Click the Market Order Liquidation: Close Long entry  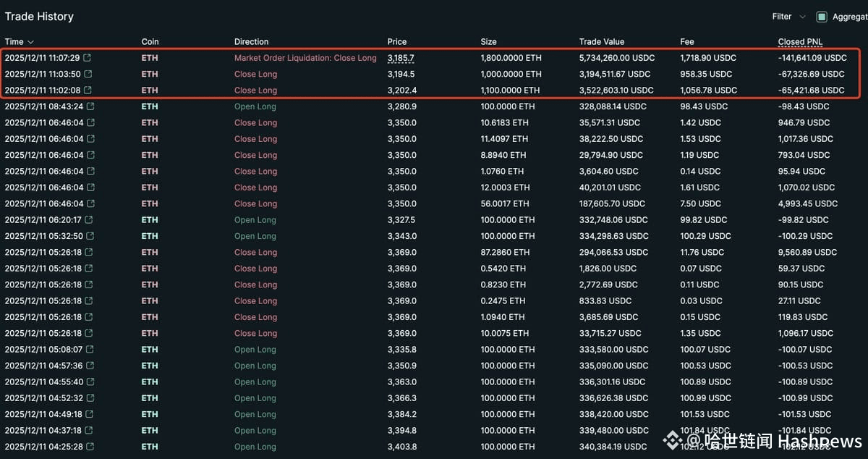click(305, 58)
